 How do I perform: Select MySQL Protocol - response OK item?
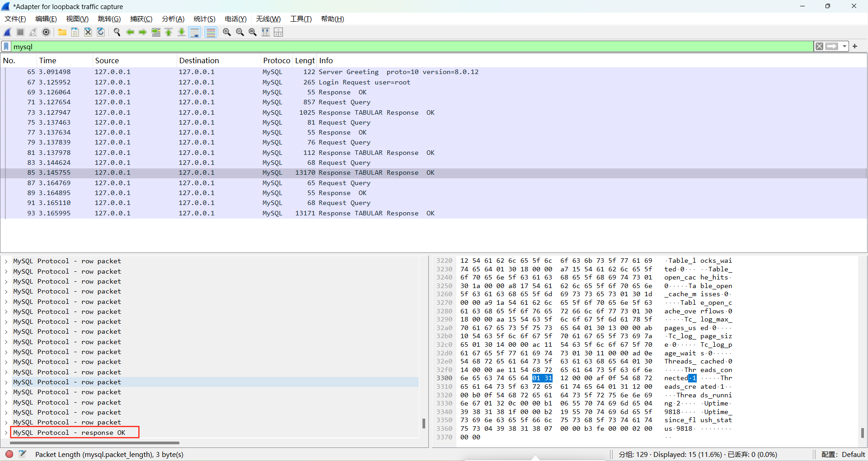click(x=69, y=433)
